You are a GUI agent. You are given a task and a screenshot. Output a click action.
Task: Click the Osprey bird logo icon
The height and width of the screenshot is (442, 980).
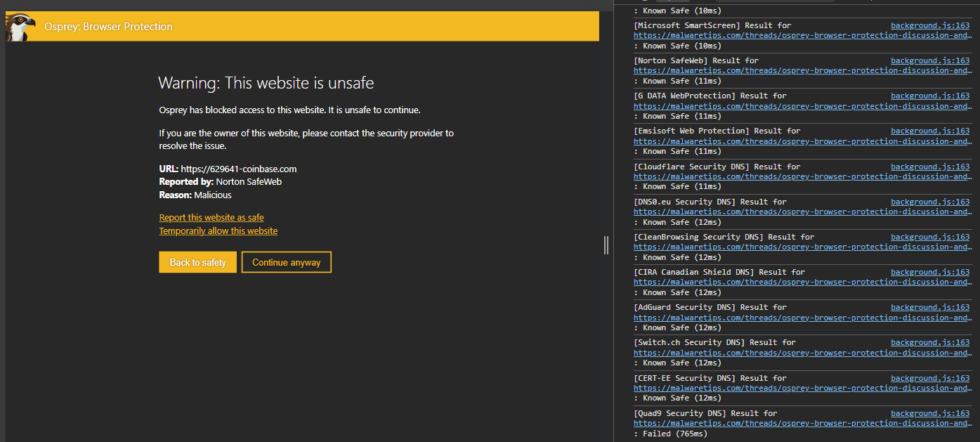pos(19,27)
